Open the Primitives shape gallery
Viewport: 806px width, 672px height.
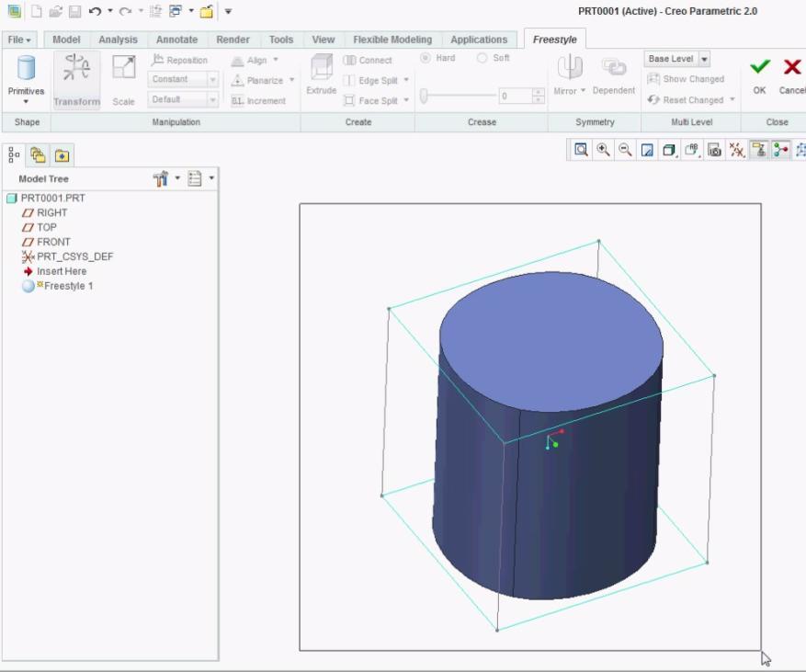(x=26, y=80)
